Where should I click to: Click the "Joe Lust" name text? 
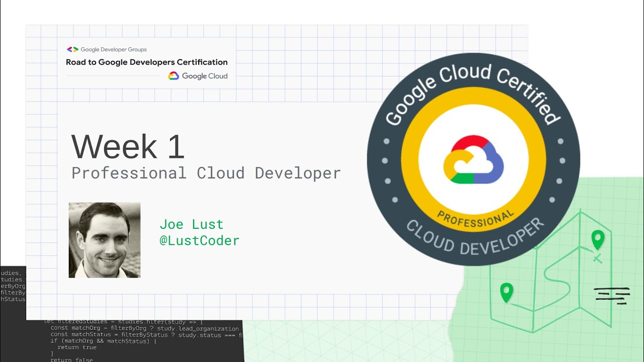point(191,224)
